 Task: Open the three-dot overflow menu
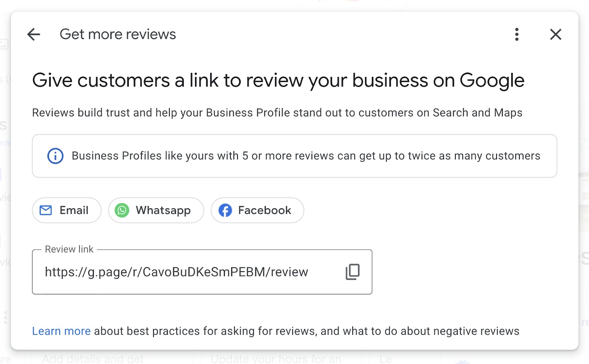point(517,35)
